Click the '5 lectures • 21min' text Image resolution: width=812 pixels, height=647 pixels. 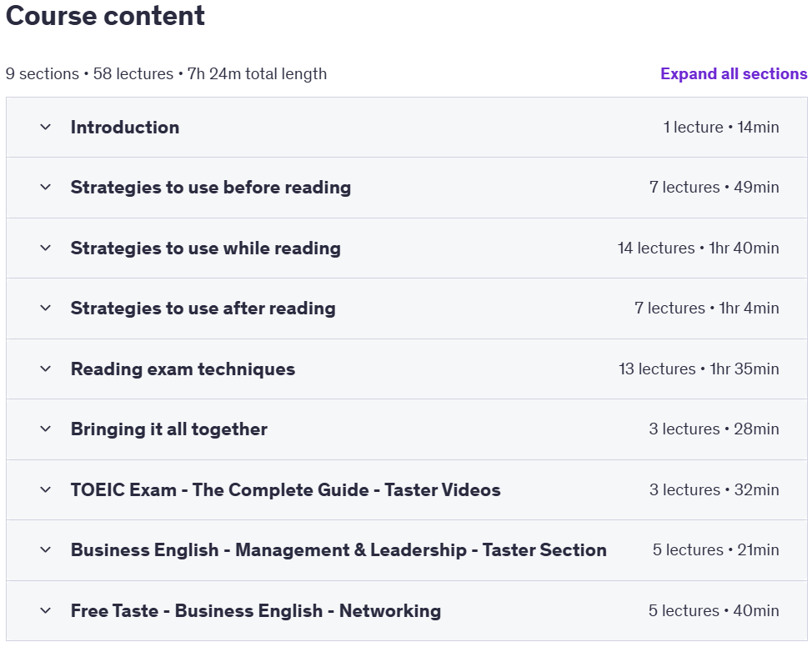click(x=715, y=549)
